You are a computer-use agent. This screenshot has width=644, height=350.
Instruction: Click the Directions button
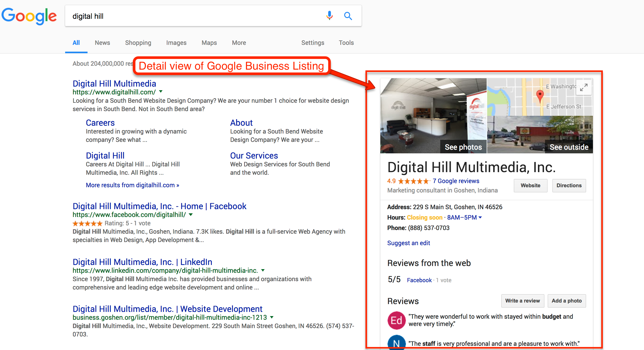(x=569, y=185)
